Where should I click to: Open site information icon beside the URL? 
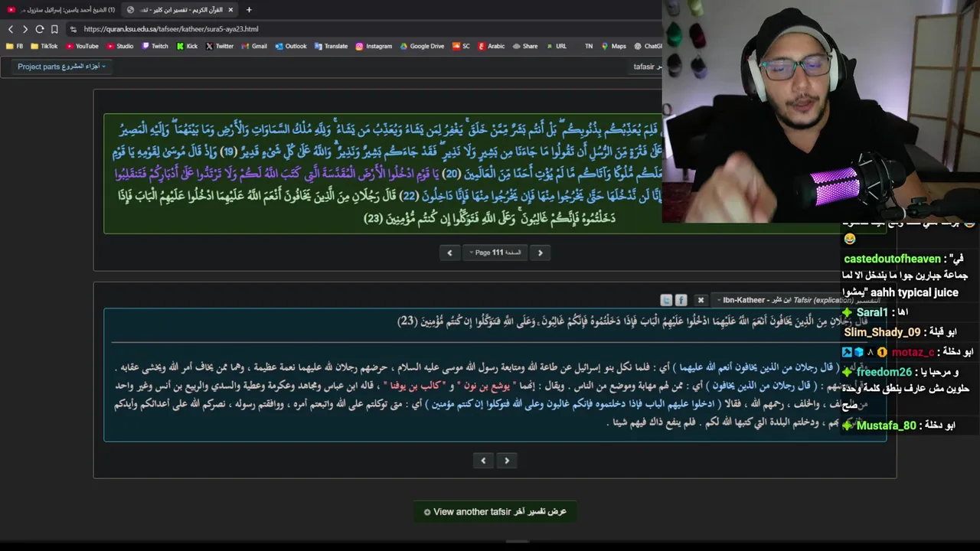(x=73, y=29)
